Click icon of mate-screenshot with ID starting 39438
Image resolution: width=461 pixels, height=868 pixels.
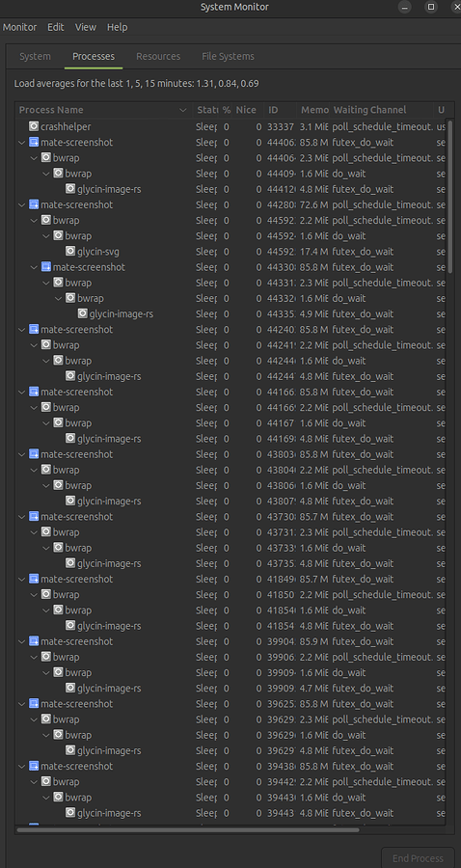point(34,766)
